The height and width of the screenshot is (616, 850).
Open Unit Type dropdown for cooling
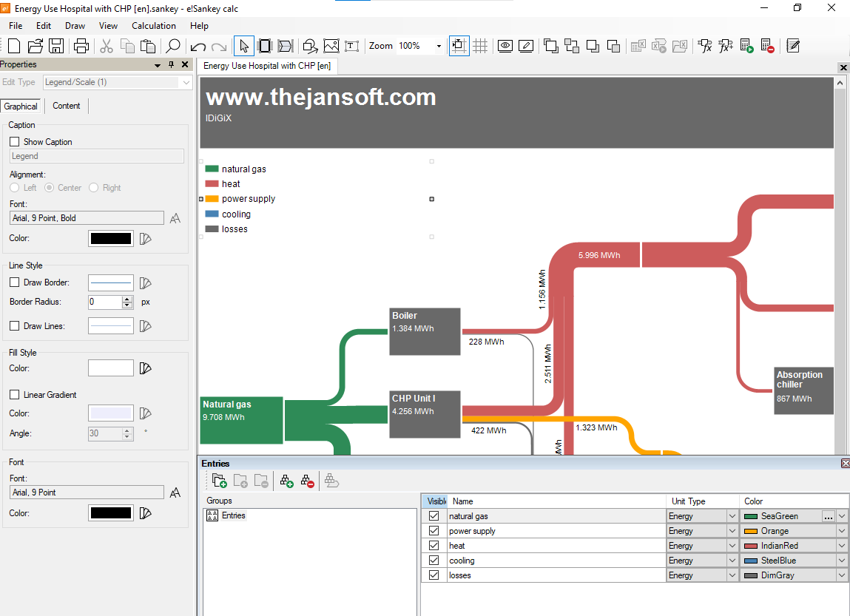tap(732, 561)
